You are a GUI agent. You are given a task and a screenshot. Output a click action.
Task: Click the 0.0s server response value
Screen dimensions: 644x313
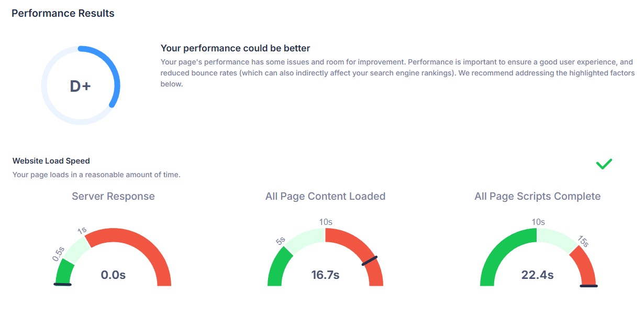click(113, 275)
